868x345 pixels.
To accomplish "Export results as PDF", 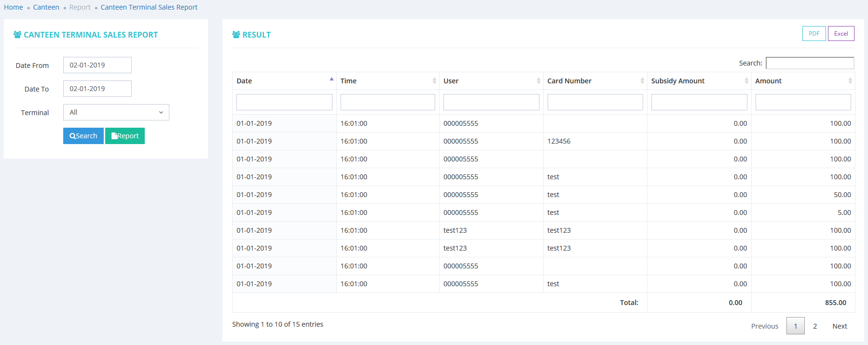I will click(x=814, y=34).
